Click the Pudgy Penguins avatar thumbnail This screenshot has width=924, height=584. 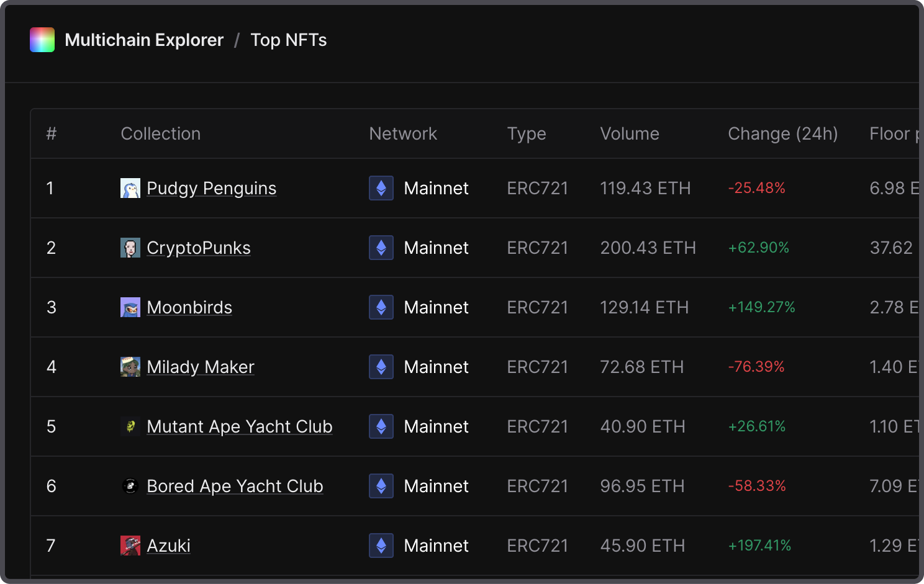pos(130,188)
